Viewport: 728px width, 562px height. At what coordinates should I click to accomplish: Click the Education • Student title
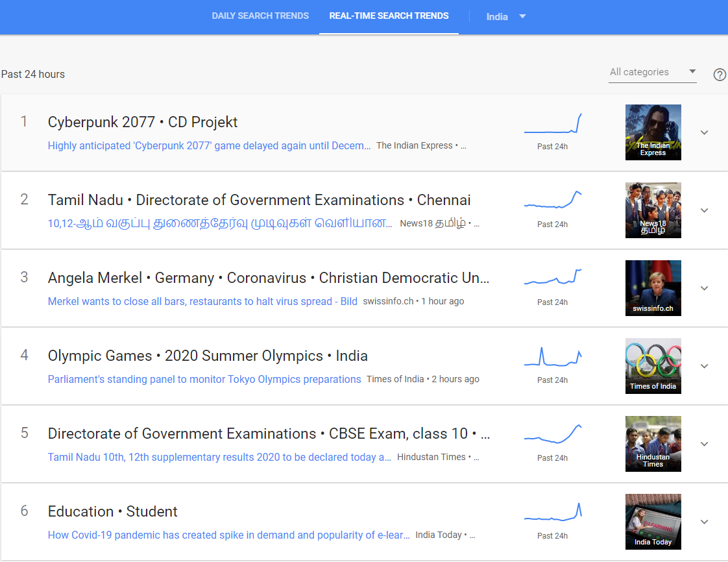[112, 511]
